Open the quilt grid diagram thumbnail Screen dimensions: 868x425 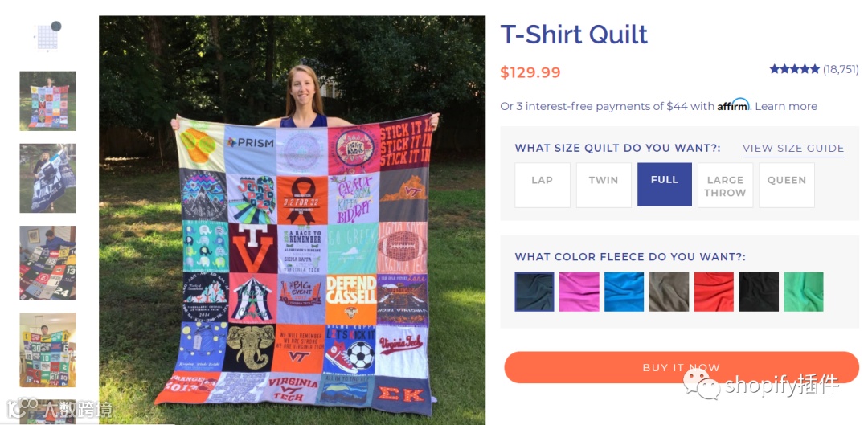(x=47, y=36)
